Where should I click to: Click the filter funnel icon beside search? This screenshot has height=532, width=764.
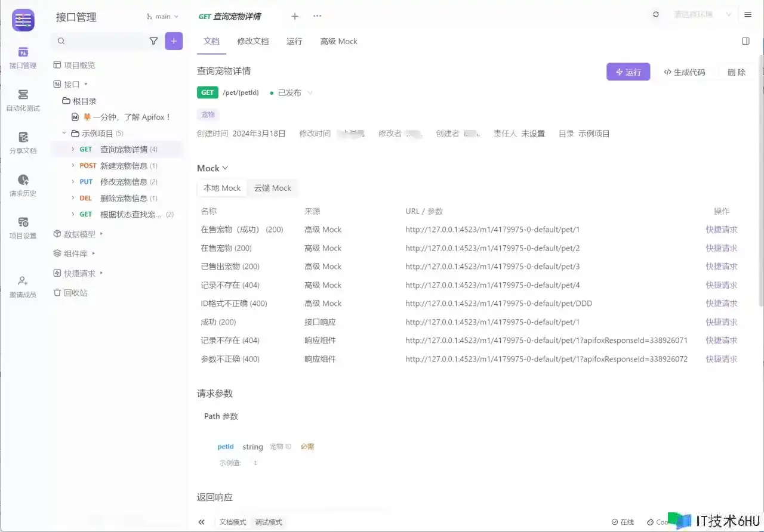click(x=153, y=41)
